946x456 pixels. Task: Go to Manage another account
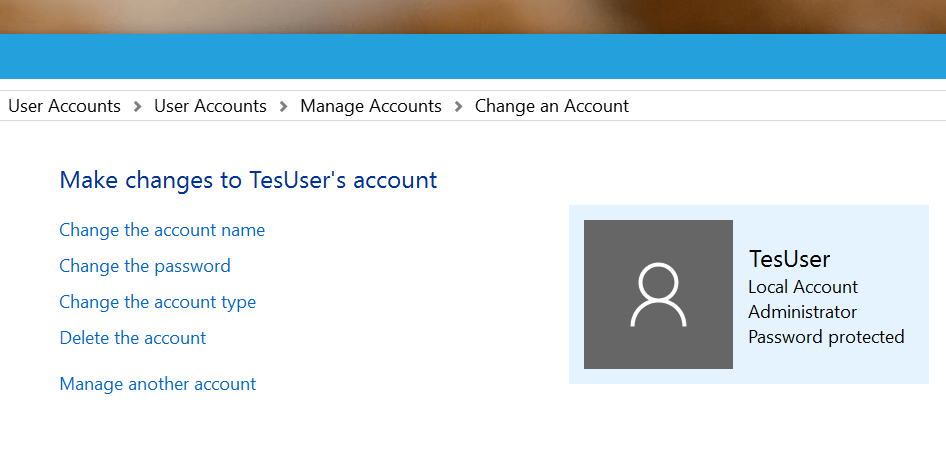(x=157, y=384)
